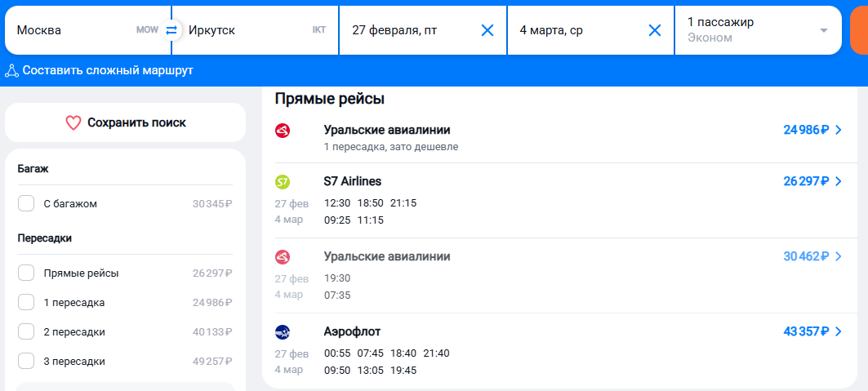Select Аэрофлот return time 13:05

click(x=371, y=371)
